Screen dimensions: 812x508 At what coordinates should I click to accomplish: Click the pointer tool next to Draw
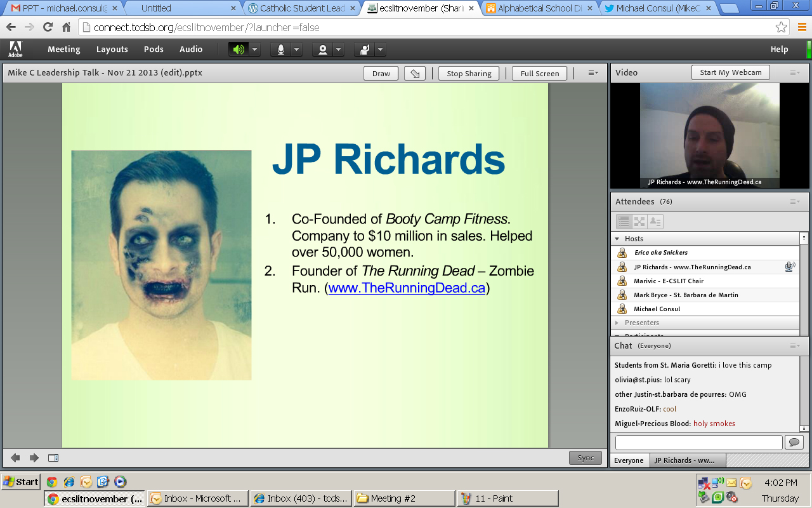414,74
